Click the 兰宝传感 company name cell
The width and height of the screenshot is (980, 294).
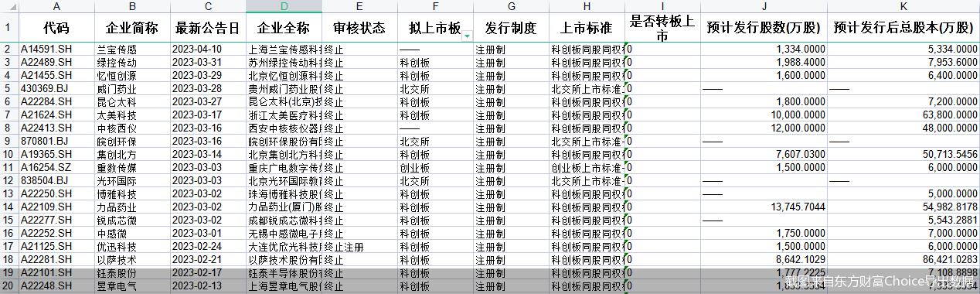[131, 50]
